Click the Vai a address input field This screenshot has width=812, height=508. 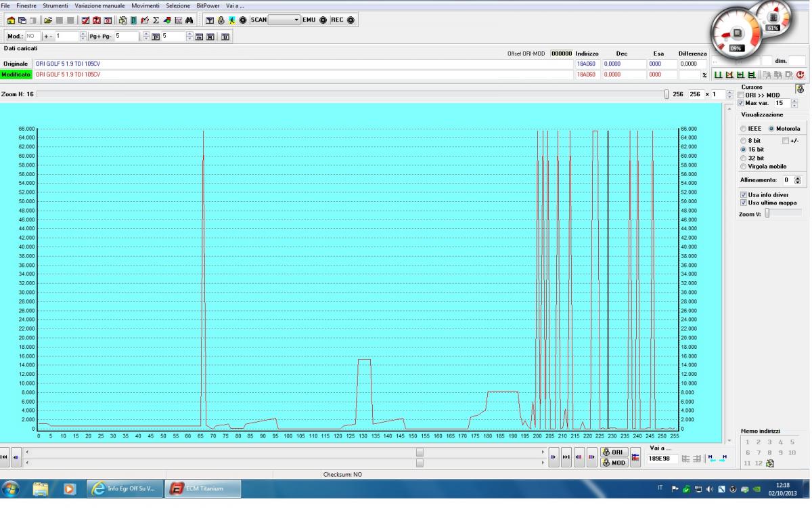(662, 459)
